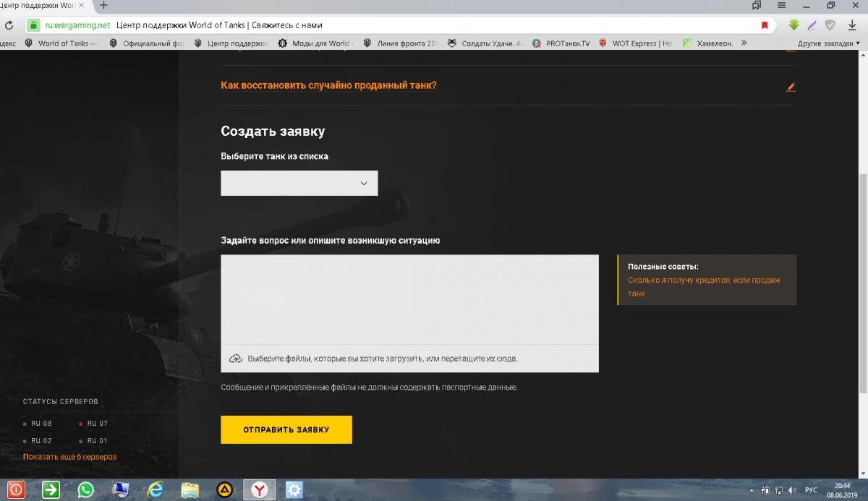The image size is (868, 501).
Task: Expand 'Как восстановить случайно проданный танк?' question
Action: click(x=328, y=85)
